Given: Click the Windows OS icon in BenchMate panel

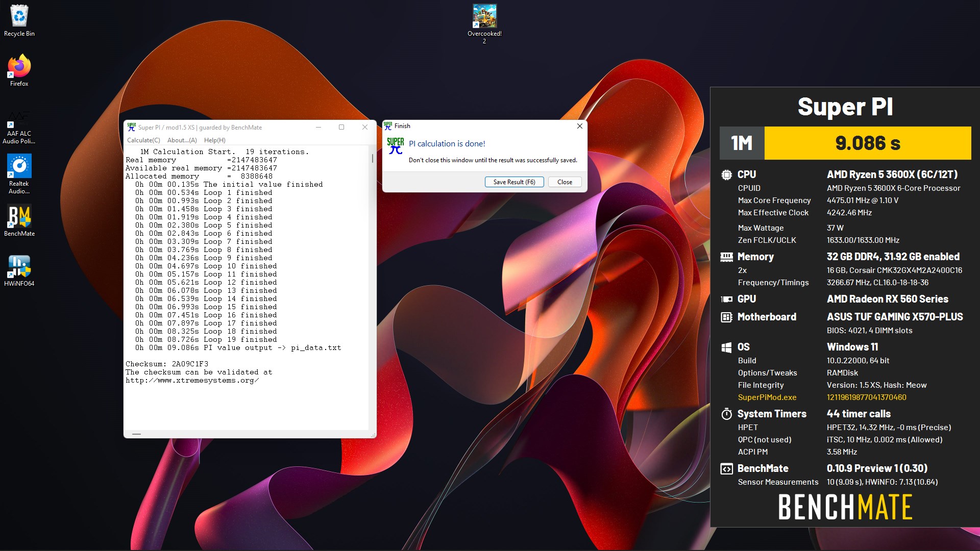Looking at the screenshot, I should [726, 347].
